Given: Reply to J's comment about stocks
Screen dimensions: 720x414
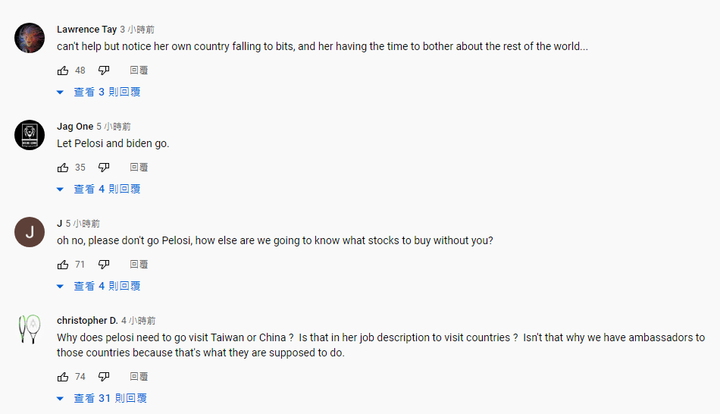Looking at the screenshot, I should tap(139, 264).
